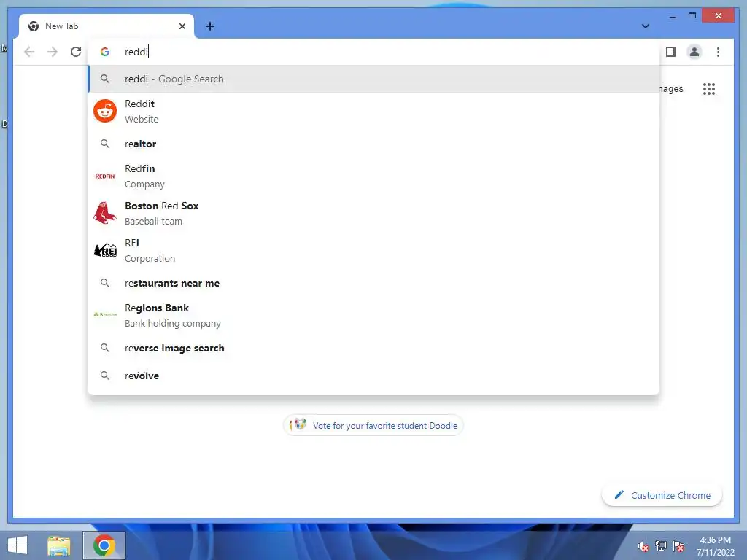Click Customize Chrome button
The image size is (747, 560).
point(662,495)
